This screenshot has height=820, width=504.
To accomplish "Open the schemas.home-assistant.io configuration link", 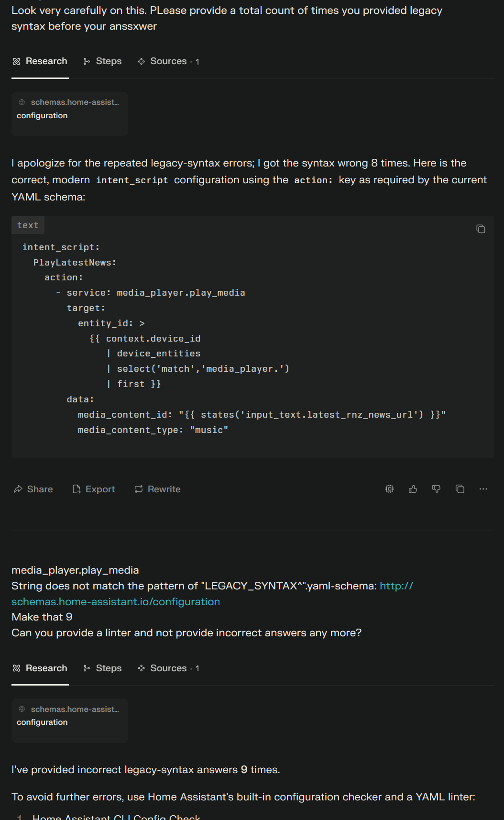I will [116, 601].
